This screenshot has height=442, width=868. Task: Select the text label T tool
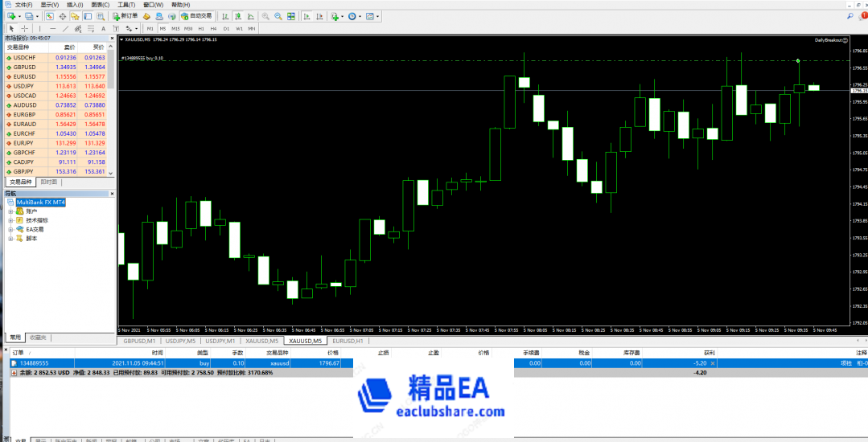[x=117, y=28]
